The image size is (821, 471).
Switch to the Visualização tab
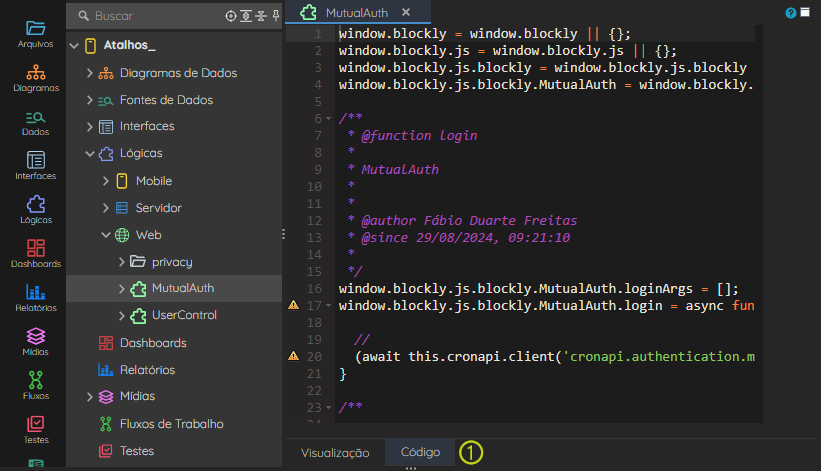335,453
